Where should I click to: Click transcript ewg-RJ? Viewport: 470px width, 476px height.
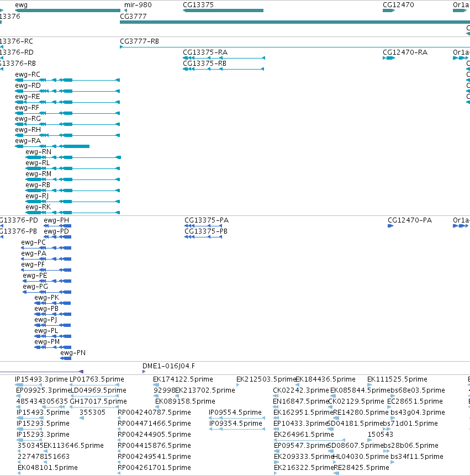pos(72,202)
